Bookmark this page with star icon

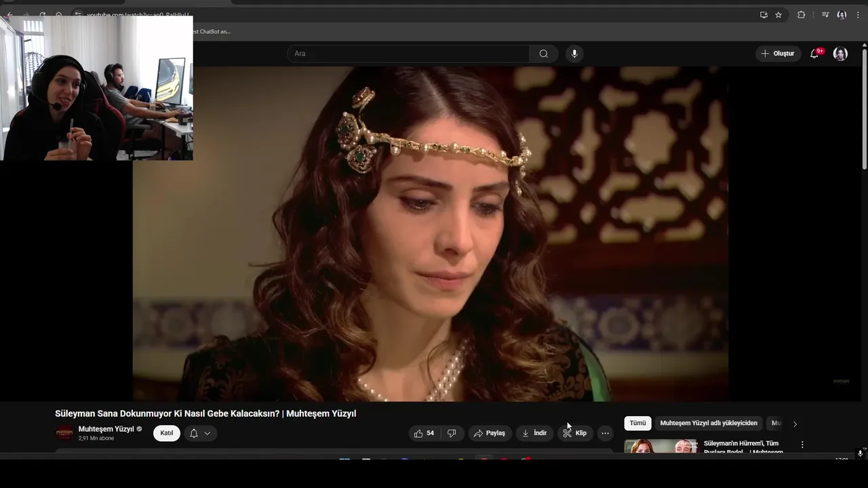(x=778, y=15)
